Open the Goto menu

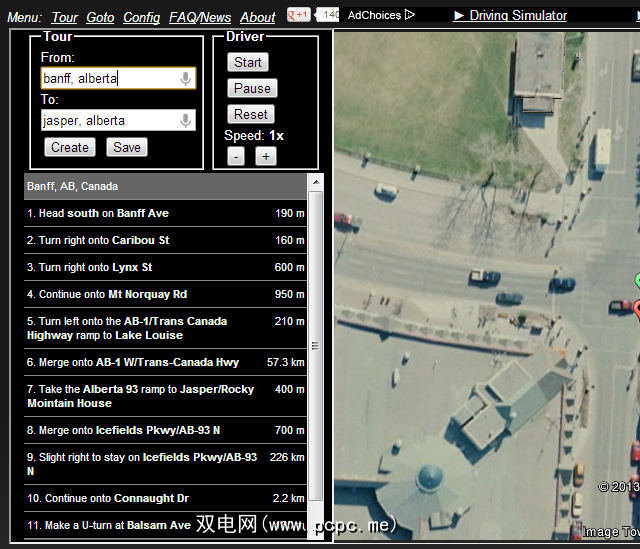[x=100, y=17]
